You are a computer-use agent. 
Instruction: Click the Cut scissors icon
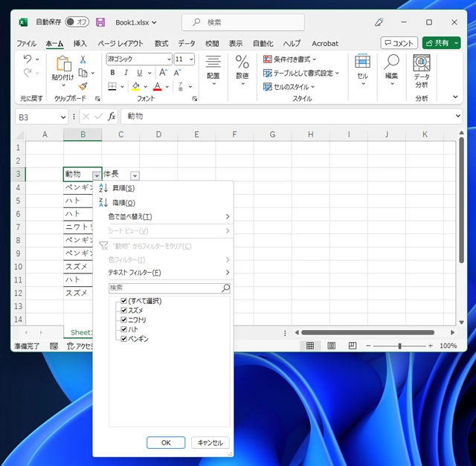pos(83,59)
